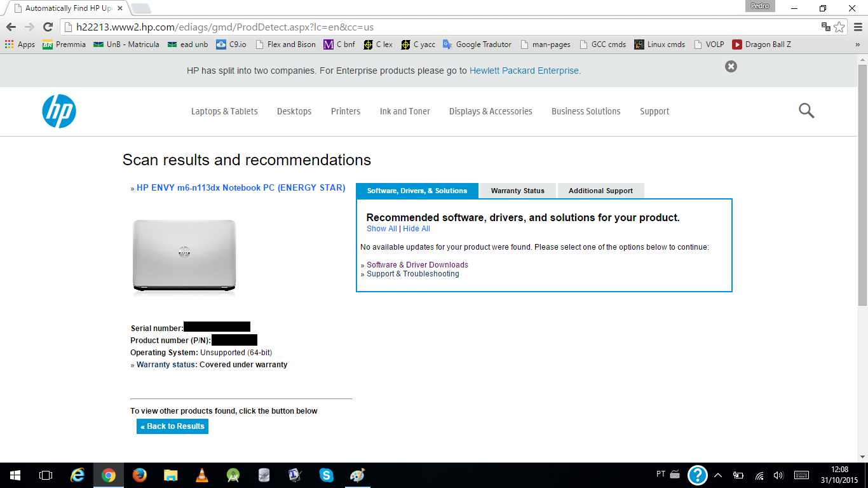Close the Automatically Find HP browser tab
The height and width of the screenshot is (488, 868).
120,9
